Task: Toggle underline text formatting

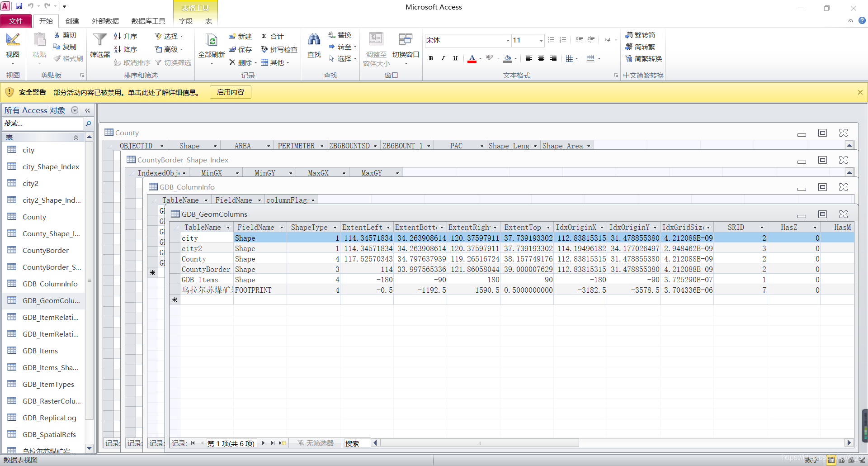Action: [x=455, y=58]
